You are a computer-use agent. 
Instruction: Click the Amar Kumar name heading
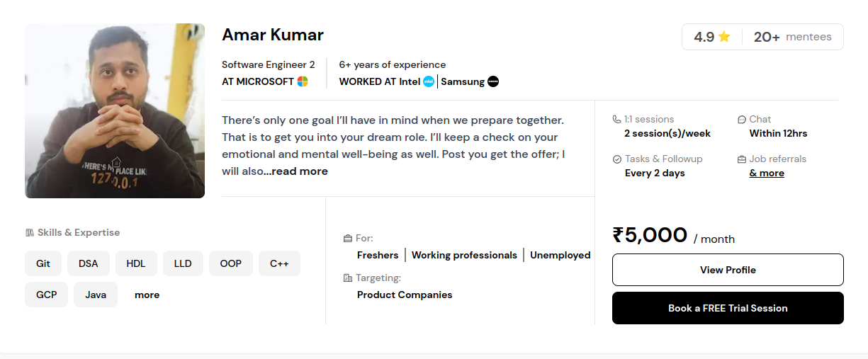coord(273,35)
